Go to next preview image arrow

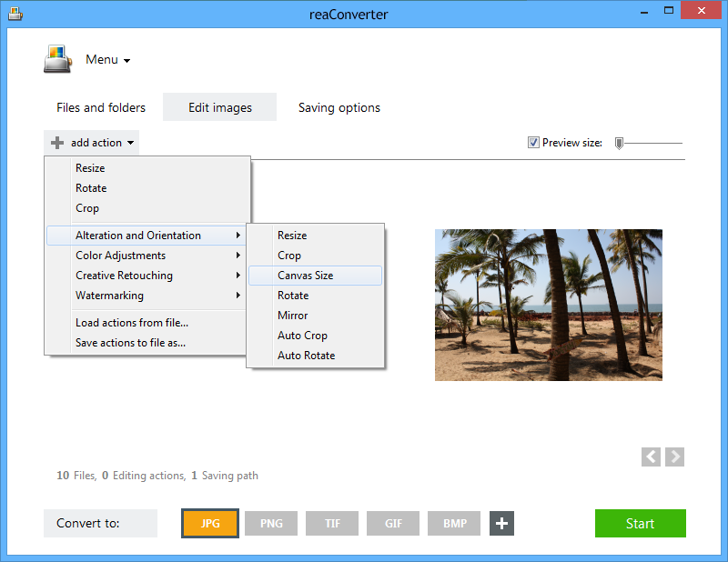point(674,457)
